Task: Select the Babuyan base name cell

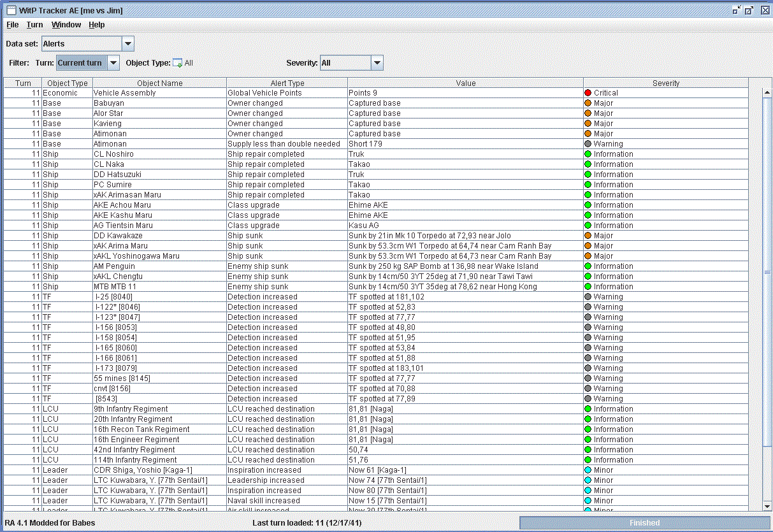Action: pos(160,103)
